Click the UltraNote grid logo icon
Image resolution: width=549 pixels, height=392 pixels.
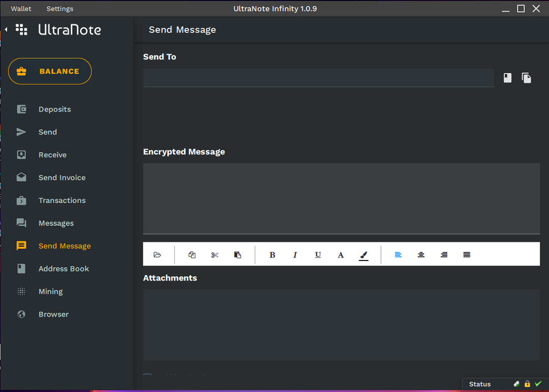(21, 30)
